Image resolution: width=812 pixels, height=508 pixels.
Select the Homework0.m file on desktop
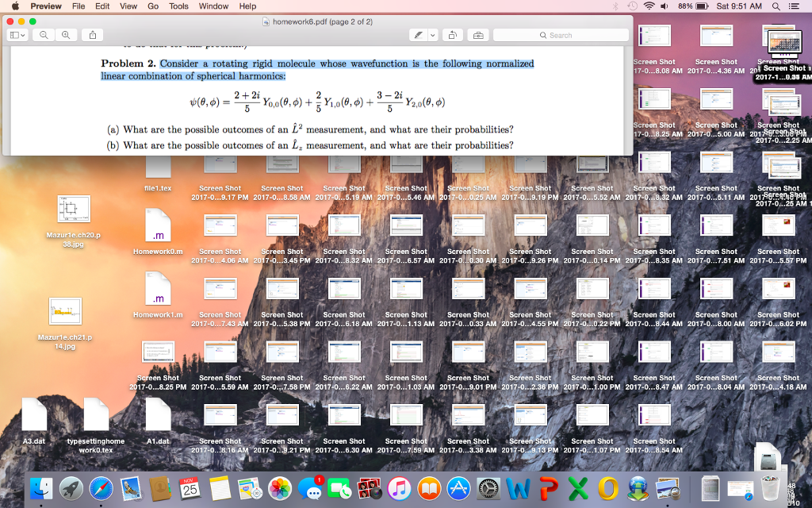(159, 225)
